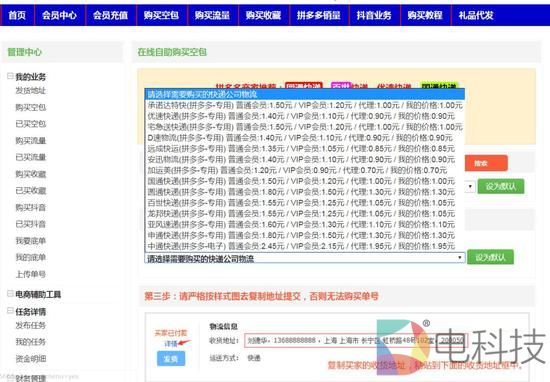Open 已买抖音 in the sidebar
The width and height of the screenshot is (550, 382).
coord(31,224)
